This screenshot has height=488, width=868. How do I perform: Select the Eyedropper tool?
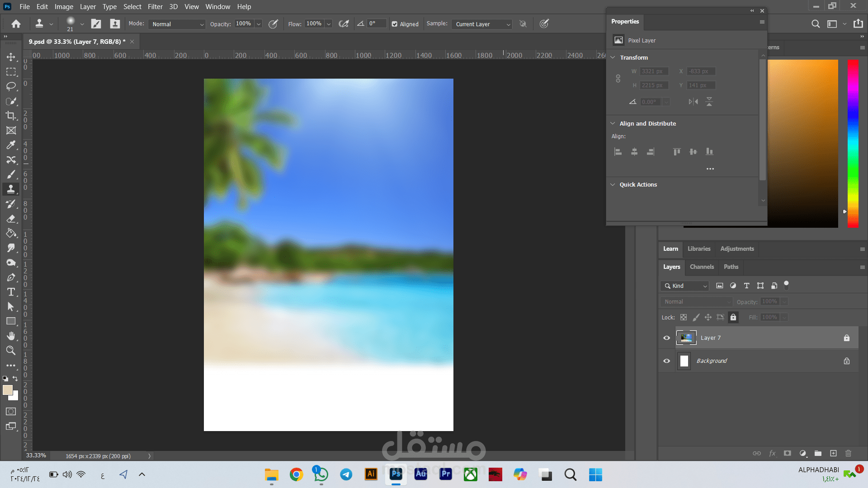11,145
